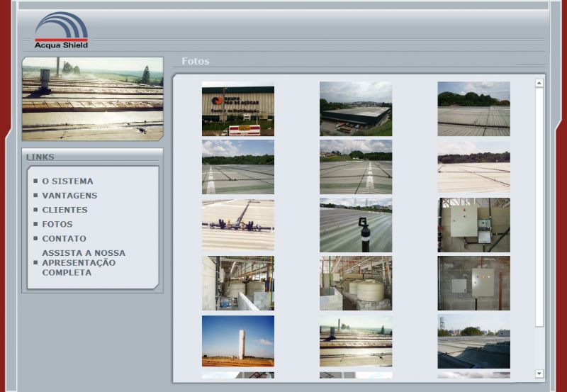The height and width of the screenshot is (392, 567).
Task: Click the scroll up arrow in gallery
Action: click(x=539, y=84)
